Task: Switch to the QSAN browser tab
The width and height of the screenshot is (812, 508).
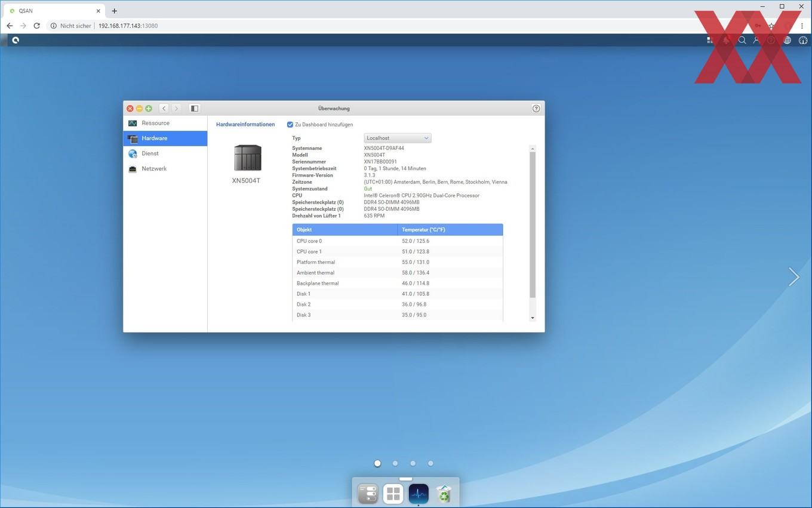Action: [54, 11]
